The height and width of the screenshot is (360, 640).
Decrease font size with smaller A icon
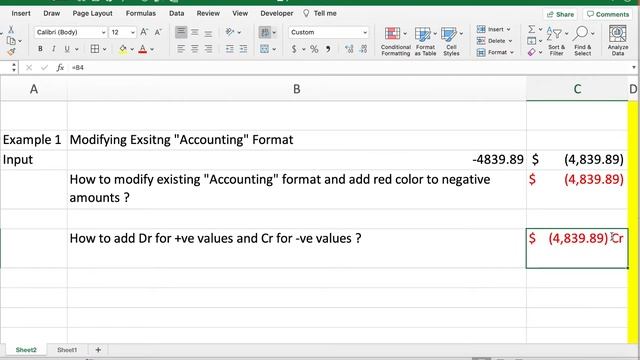(x=158, y=32)
